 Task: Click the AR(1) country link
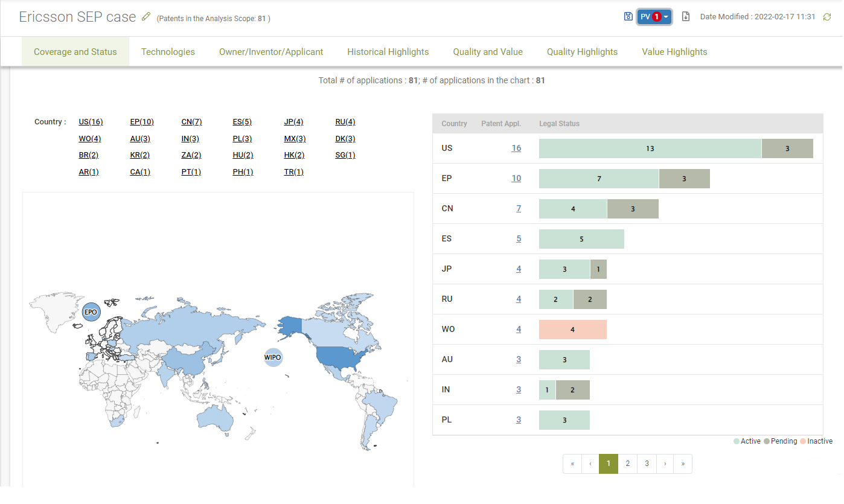(x=89, y=172)
